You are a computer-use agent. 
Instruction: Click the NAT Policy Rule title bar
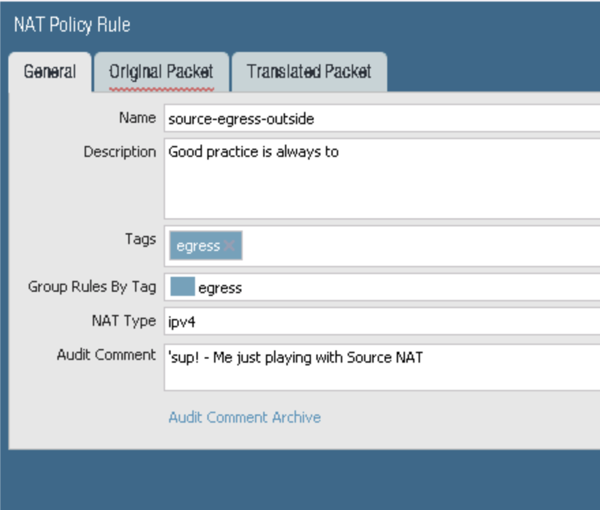point(300,24)
